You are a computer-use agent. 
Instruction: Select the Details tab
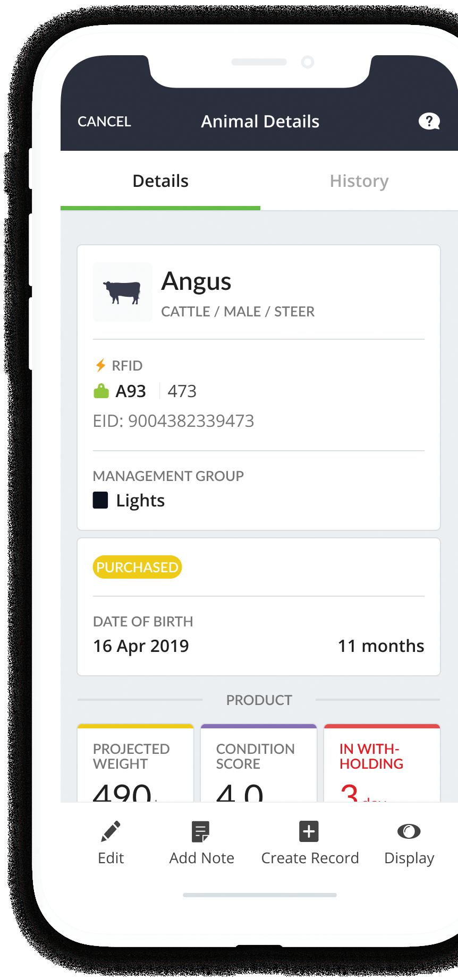[160, 181]
